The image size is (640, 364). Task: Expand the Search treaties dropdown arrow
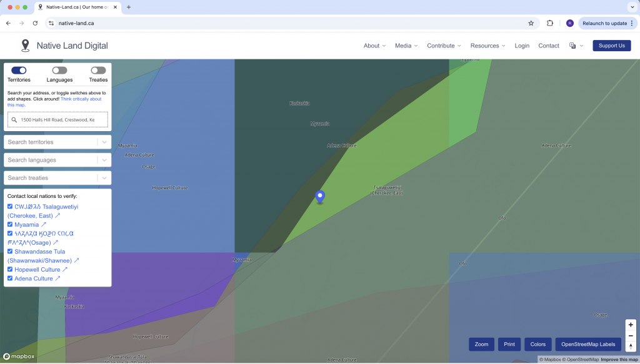coord(104,178)
